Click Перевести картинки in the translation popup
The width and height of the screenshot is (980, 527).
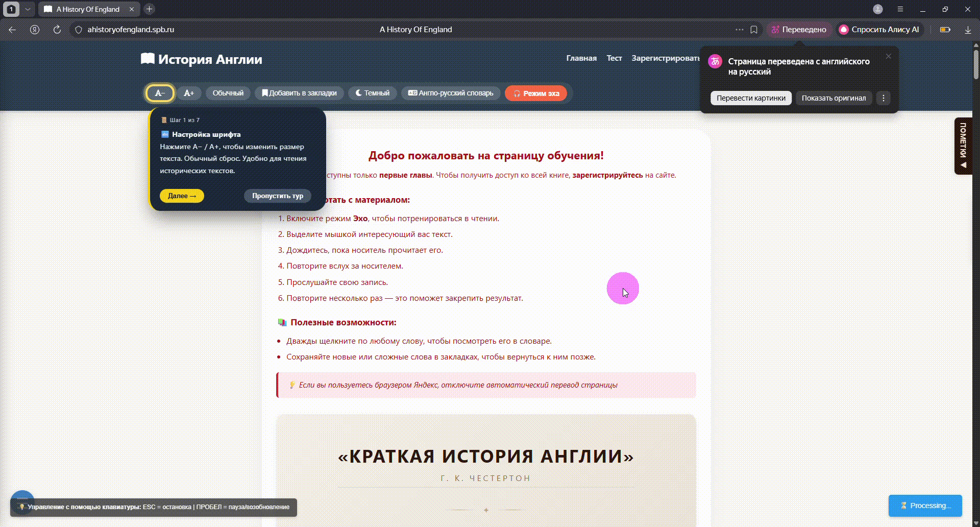coord(751,98)
